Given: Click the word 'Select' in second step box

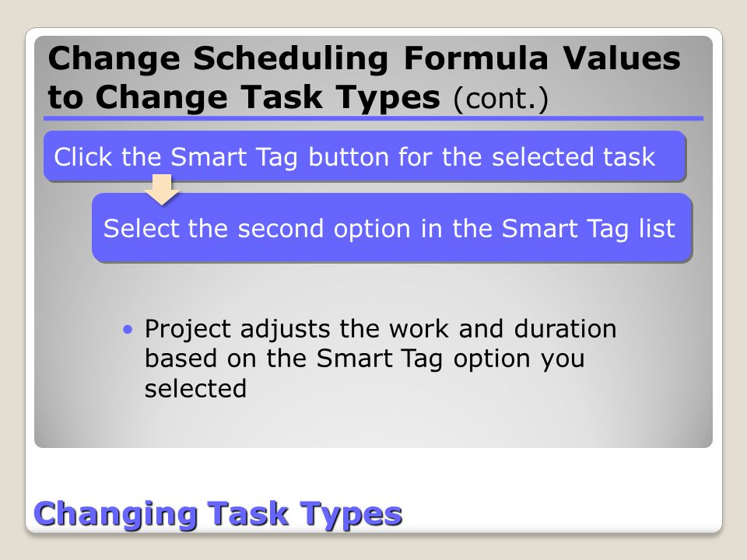Looking at the screenshot, I should (141, 228).
